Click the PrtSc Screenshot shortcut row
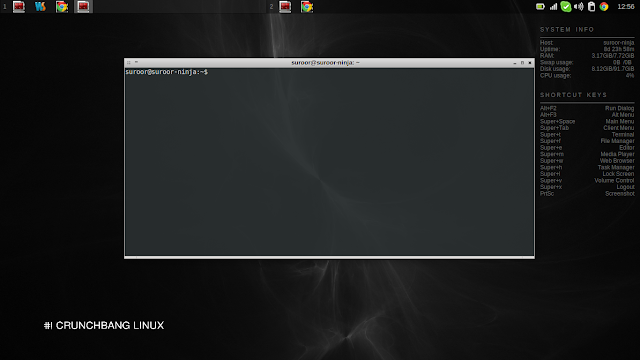The image size is (640, 360). (587, 193)
